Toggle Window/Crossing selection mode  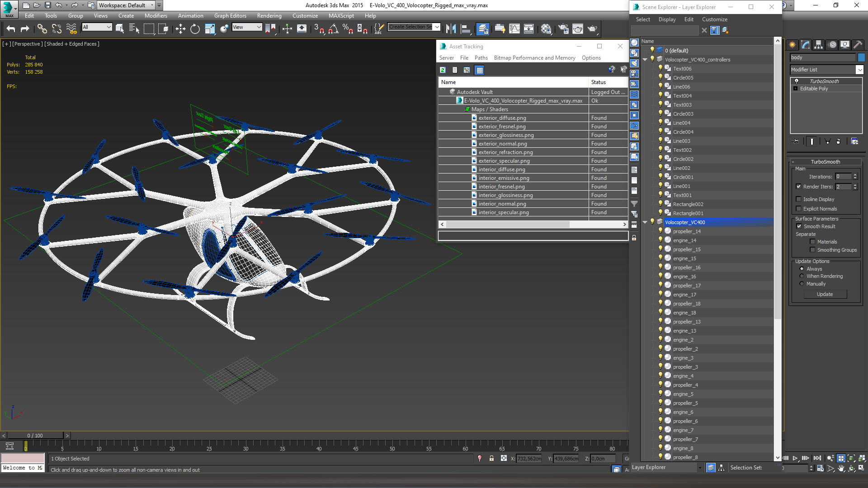coord(163,29)
